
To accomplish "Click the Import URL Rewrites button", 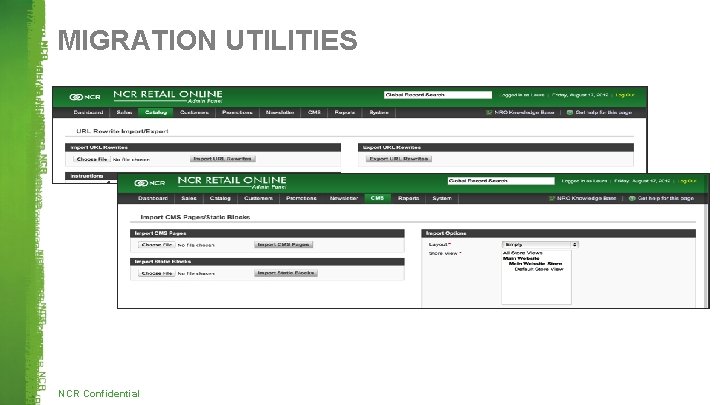I will click(223, 159).
